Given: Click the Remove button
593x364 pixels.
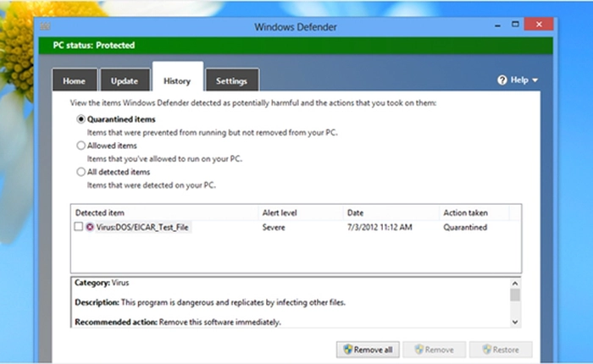Looking at the screenshot, I should tap(434, 350).
